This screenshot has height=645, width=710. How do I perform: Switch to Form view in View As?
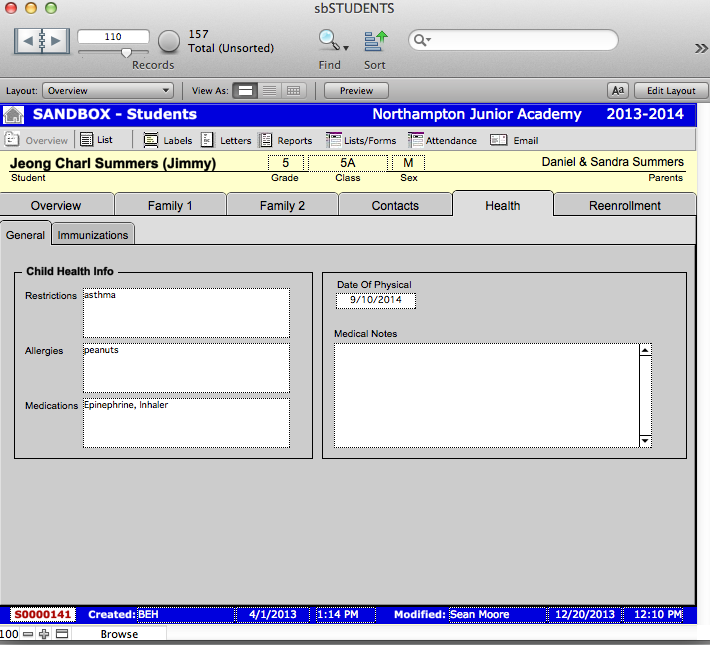point(245,90)
